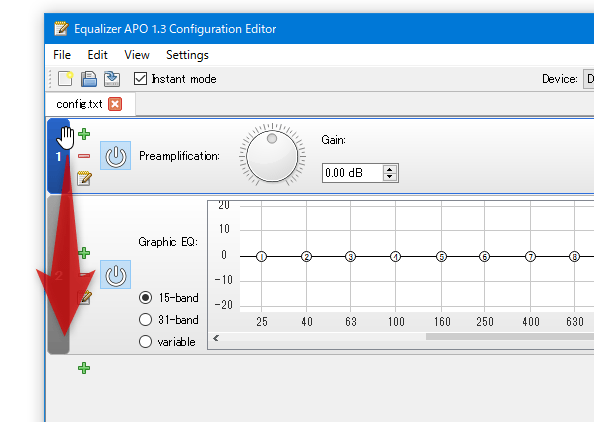Click EQ band point 4 at 100 Hz
Viewport: 594px width, 422px height.
coord(395,256)
